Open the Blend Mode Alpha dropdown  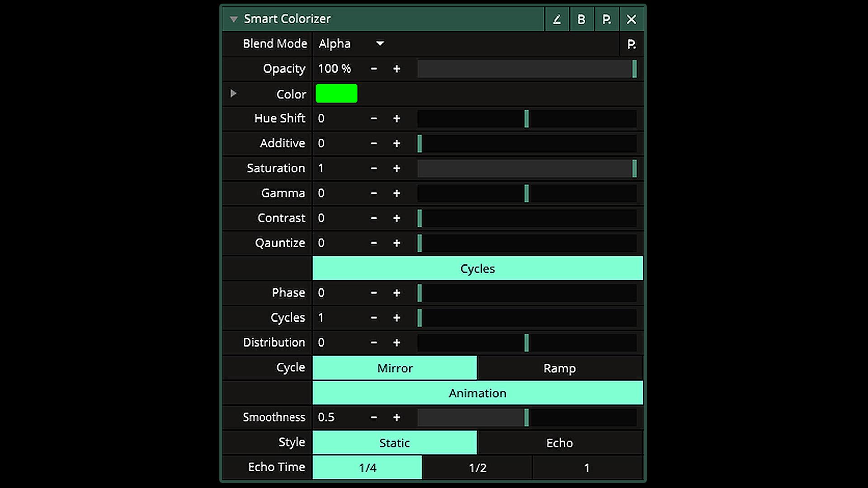[351, 44]
